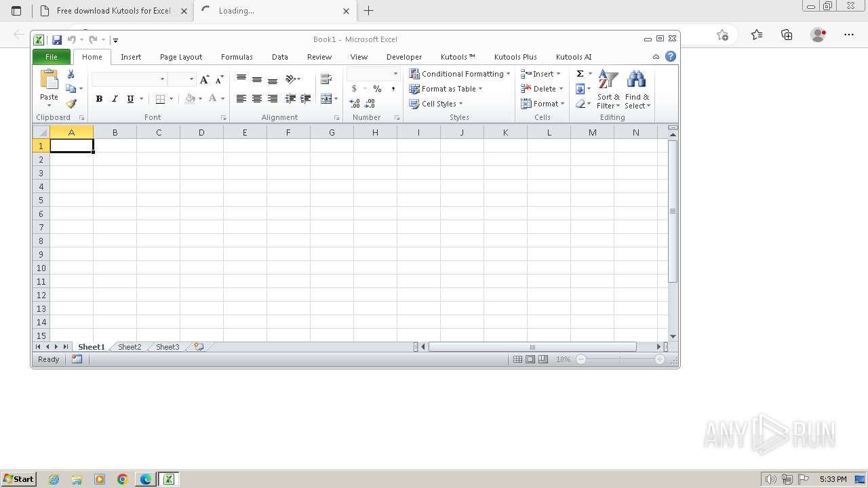This screenshot has height=488, width=868.
Task: Open Excel Help question mark
Action: pyautogui.click(x=671, y=57)
